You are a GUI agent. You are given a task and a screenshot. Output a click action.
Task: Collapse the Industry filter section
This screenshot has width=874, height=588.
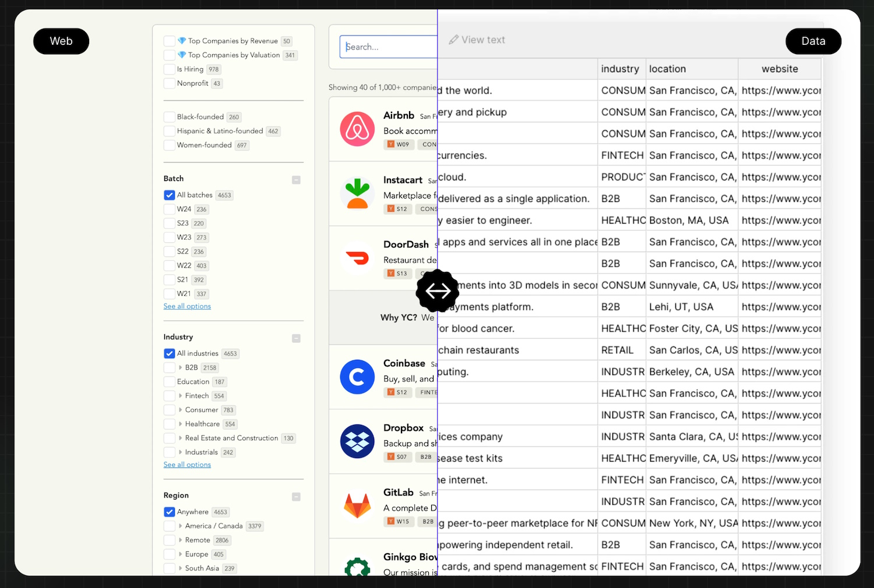296,338
